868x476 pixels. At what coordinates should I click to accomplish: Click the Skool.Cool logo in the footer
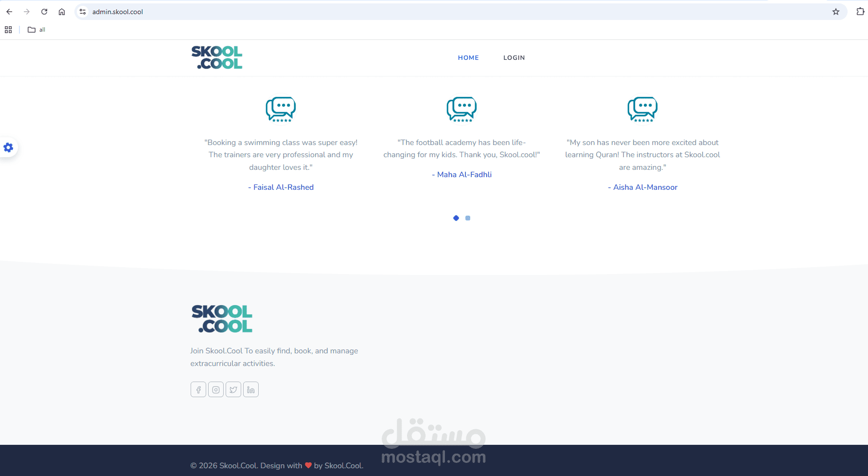click(222, 319)
